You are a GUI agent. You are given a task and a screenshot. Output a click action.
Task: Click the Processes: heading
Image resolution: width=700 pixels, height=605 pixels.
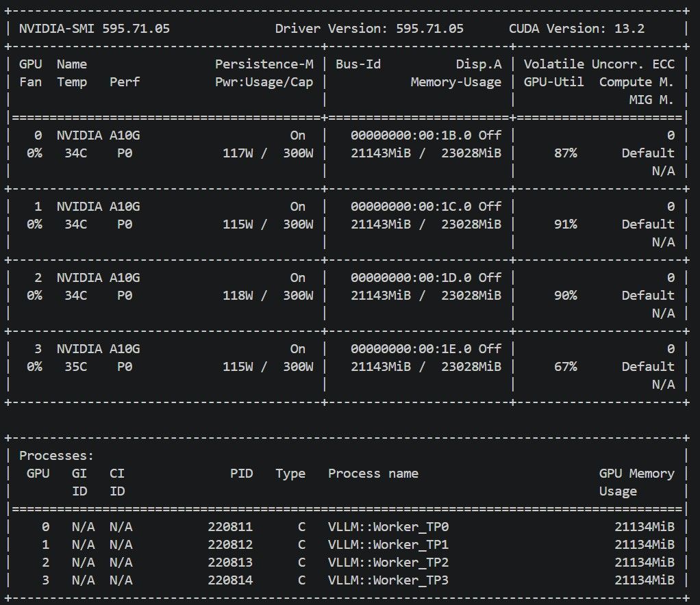click(x=57, y=456)
